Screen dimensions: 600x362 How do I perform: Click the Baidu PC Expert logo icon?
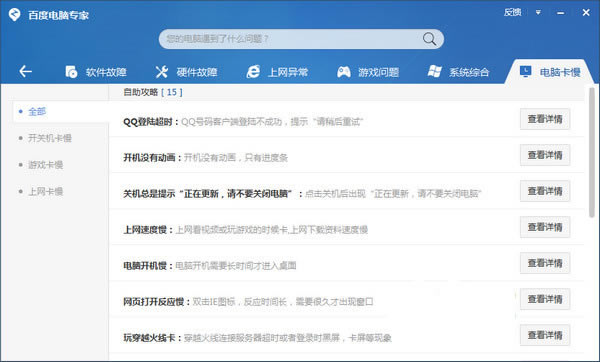(15, 15)
